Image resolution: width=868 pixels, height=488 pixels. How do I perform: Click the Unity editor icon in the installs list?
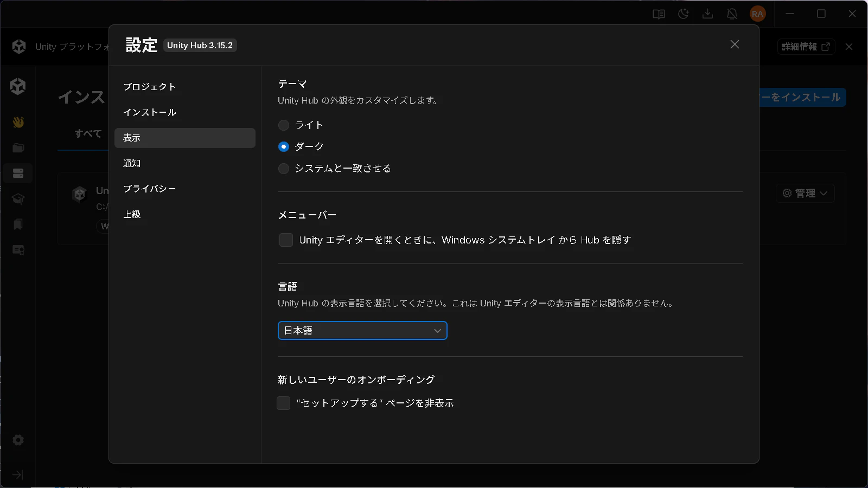80,194
